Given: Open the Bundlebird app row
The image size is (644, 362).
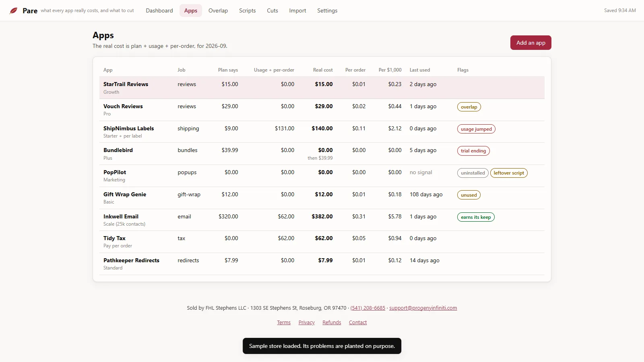Looking at the screenshot, I should [322, 154].
